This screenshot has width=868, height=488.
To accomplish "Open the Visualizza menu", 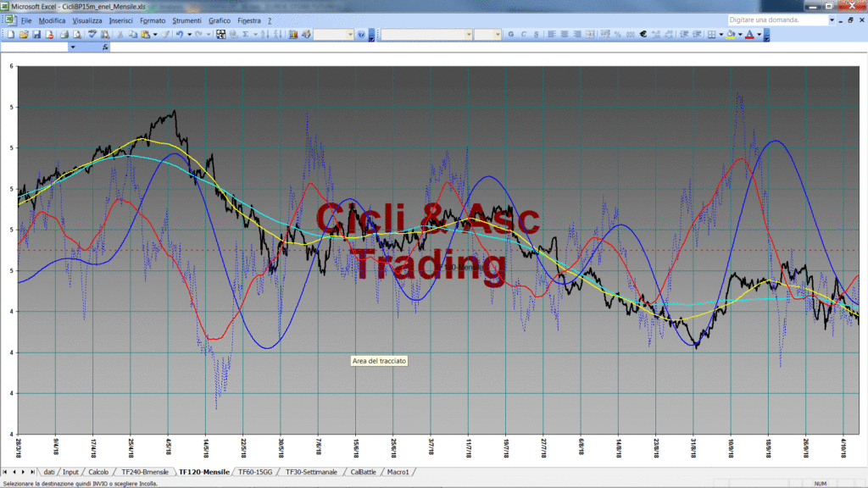I will click(x=87, y=20).
